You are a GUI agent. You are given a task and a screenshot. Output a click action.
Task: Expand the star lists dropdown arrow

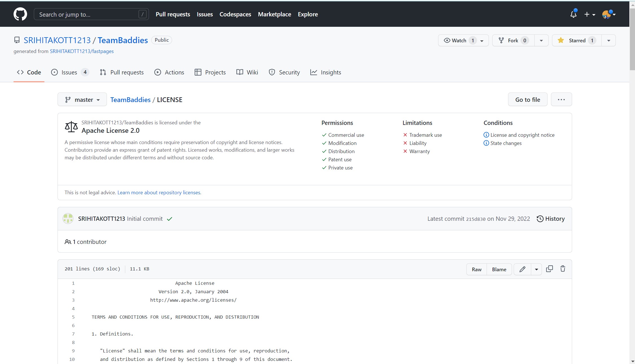pyautogui.click(x=608, y=40)
